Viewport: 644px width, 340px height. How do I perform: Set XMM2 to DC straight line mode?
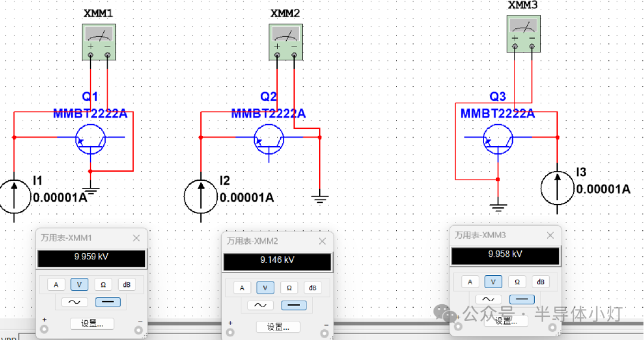[x=293, y=305]
